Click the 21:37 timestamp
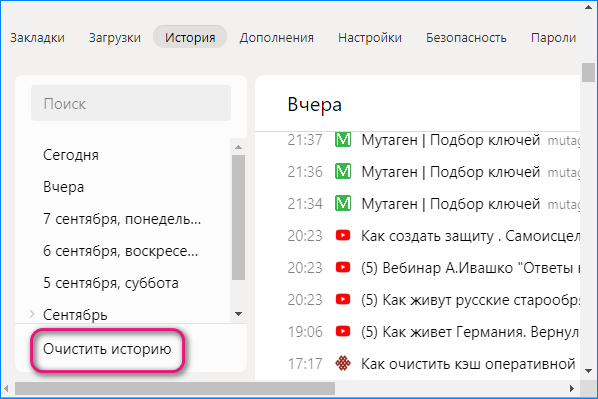 coord(305,140)
